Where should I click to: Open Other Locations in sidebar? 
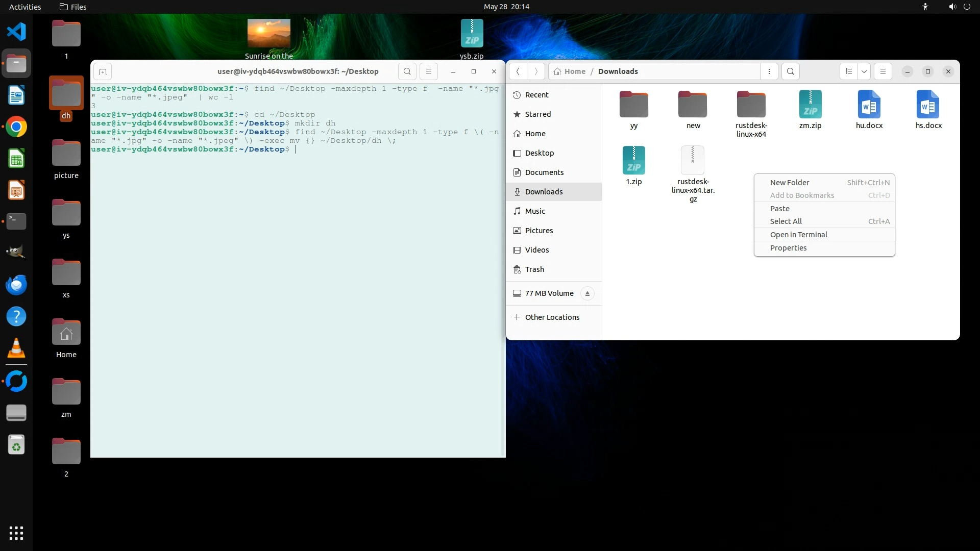[x=552, y=317]
